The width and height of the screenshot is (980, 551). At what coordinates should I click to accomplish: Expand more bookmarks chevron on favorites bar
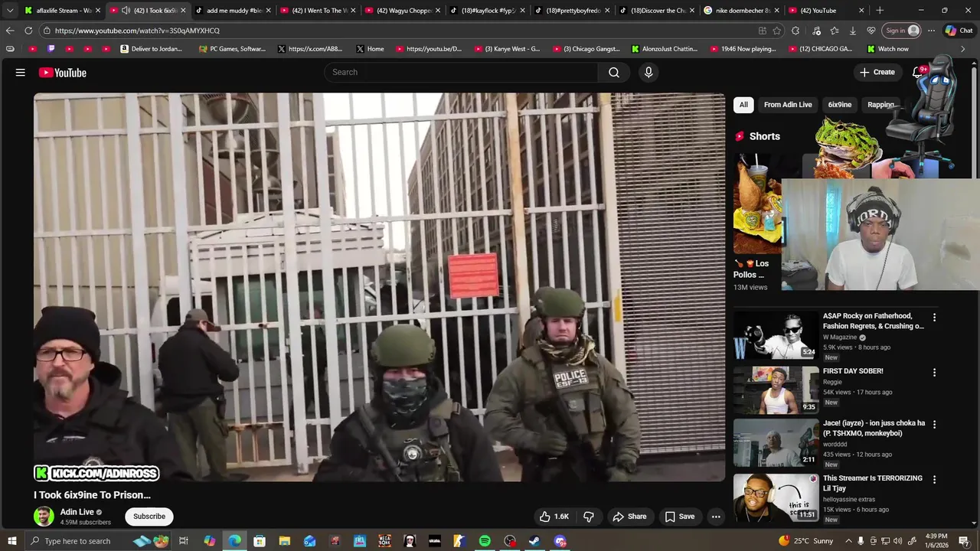coord(962,49)
